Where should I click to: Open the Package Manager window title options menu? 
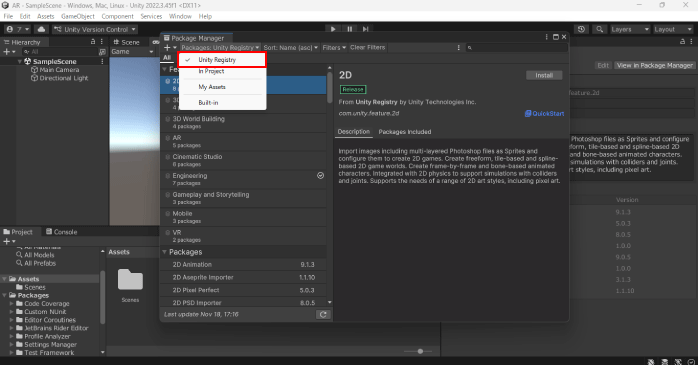547,37
